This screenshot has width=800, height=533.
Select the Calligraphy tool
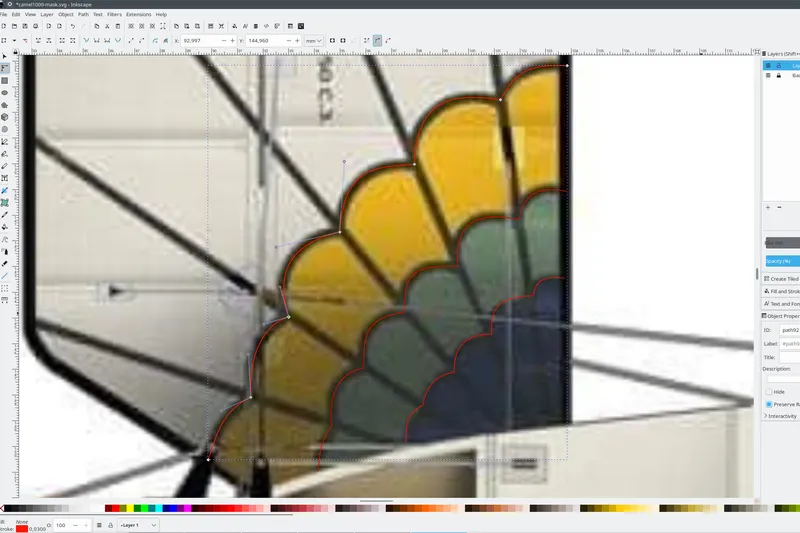tap(5, 166)
